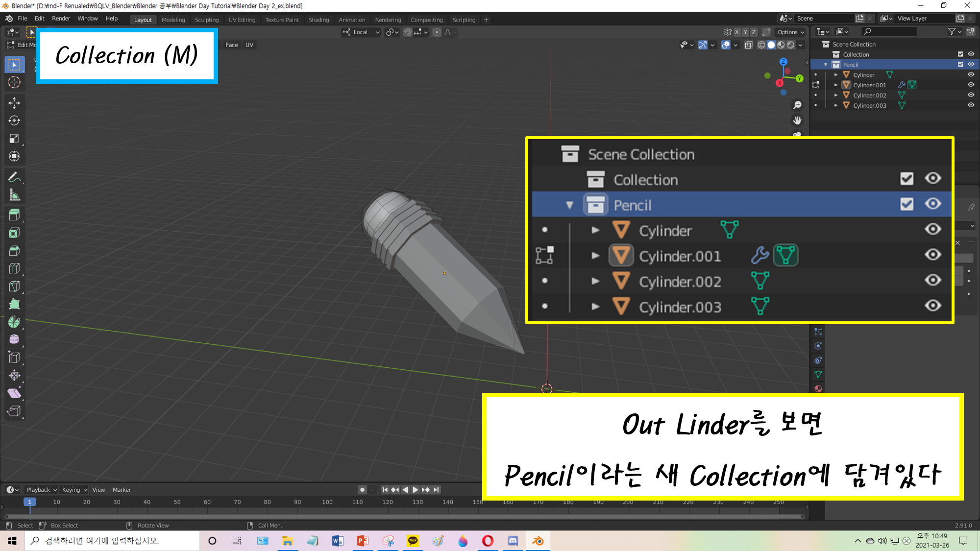The height and width of the screenshot is (551, 980).
Task: Select the Rotate tool
Action: coord(14,120)
